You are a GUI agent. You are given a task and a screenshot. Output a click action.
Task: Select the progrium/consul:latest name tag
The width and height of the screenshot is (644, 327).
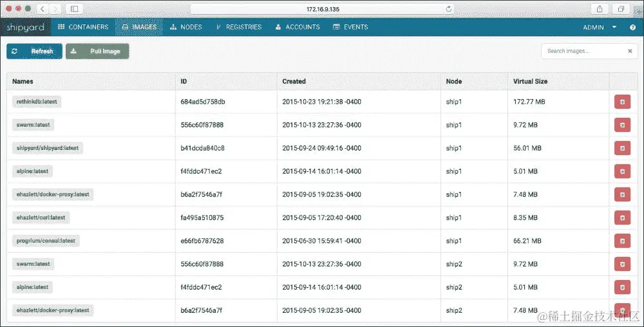46,241
